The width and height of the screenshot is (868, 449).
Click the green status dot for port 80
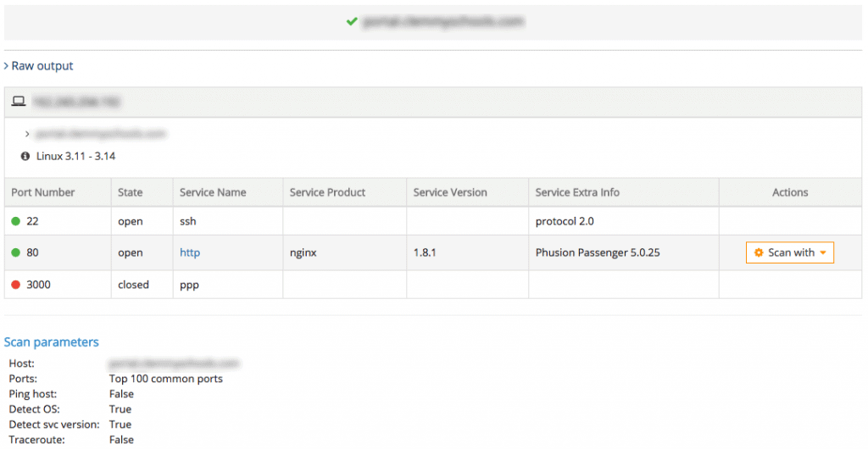click(15, 252)
